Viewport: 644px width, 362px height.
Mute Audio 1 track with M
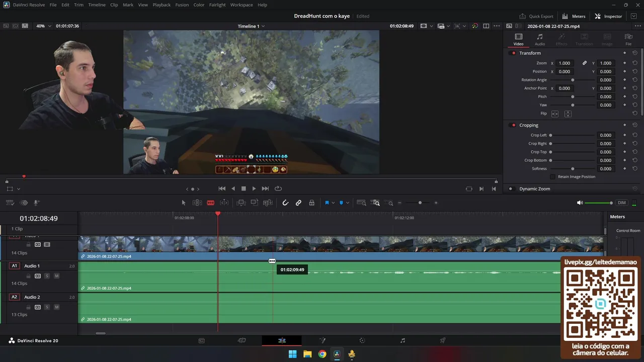point(56,276)
